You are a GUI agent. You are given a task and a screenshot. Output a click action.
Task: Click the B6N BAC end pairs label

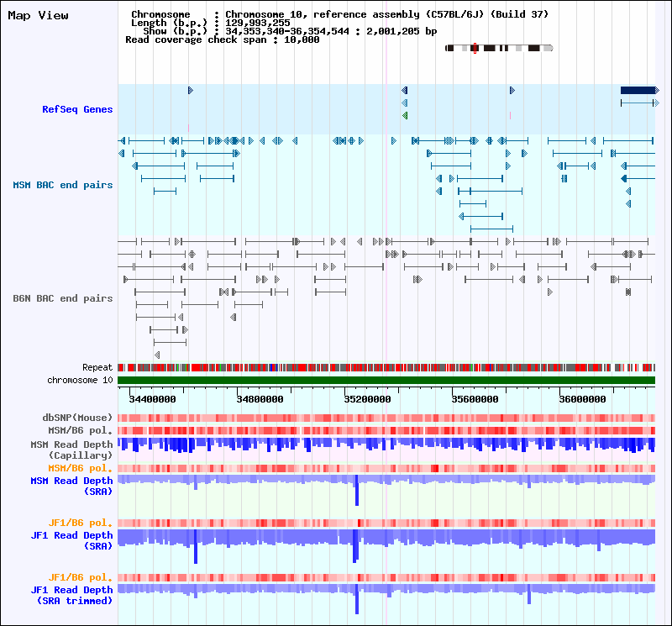click(63, 298)
